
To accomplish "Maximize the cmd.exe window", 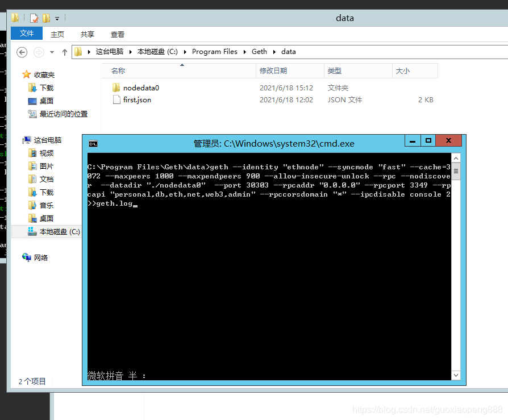I will pos(428,141).
